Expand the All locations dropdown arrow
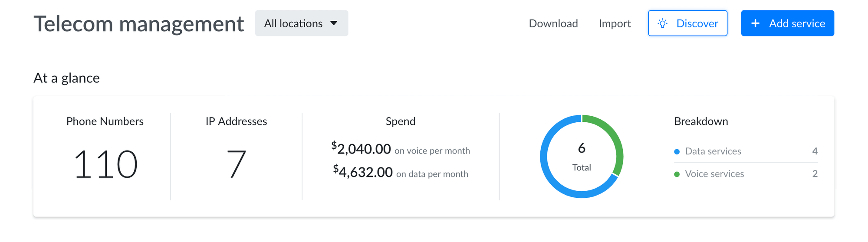Image resolution: width=868 pixels, height=242 pixels. [x=334, y=23]
